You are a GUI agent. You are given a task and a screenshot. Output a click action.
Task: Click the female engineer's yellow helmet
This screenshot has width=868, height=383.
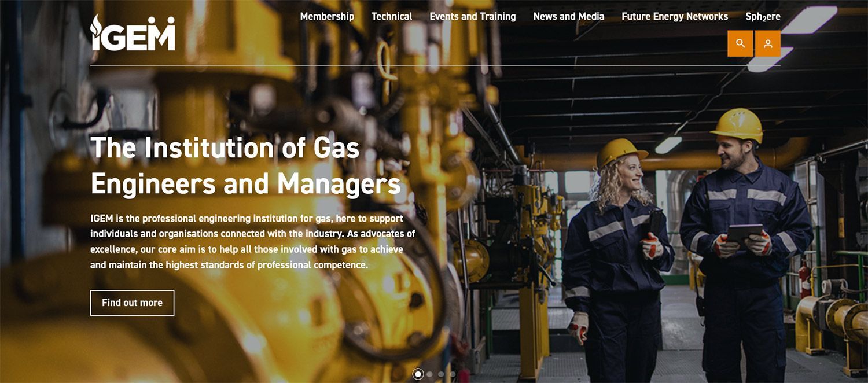pos(621,152)
